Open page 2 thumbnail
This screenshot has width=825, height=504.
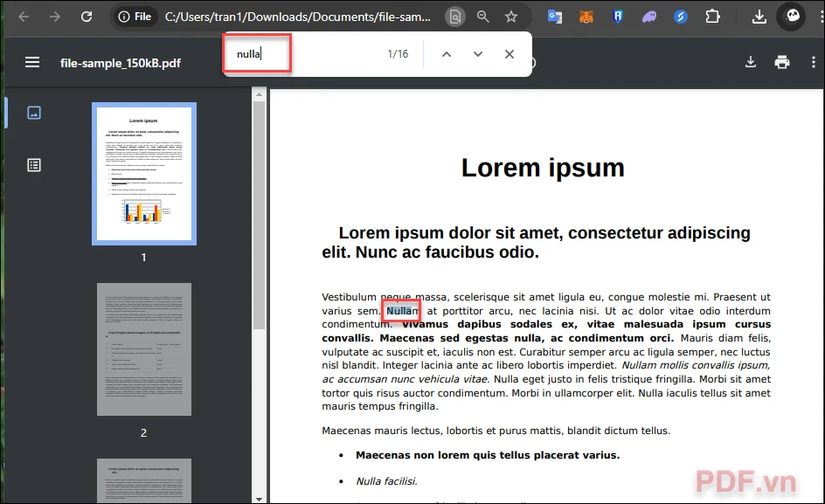pyautogui.click(x=144, y=349)
